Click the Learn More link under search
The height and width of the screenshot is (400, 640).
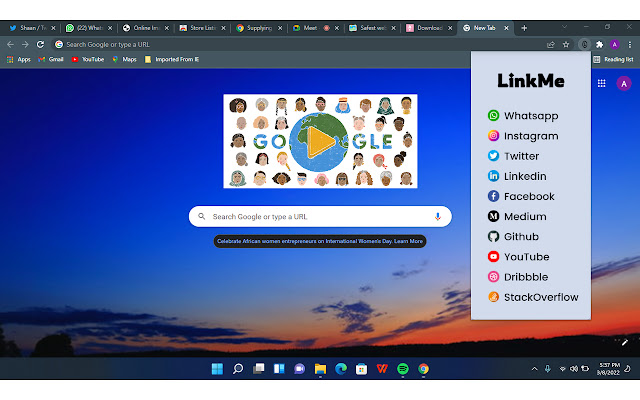[408, 241]
